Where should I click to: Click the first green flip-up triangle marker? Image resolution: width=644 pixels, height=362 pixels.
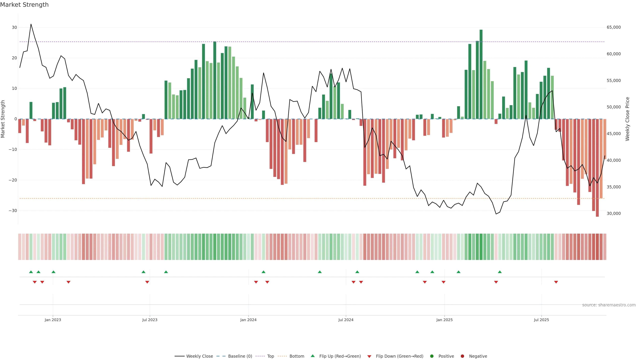click(31, 272)
